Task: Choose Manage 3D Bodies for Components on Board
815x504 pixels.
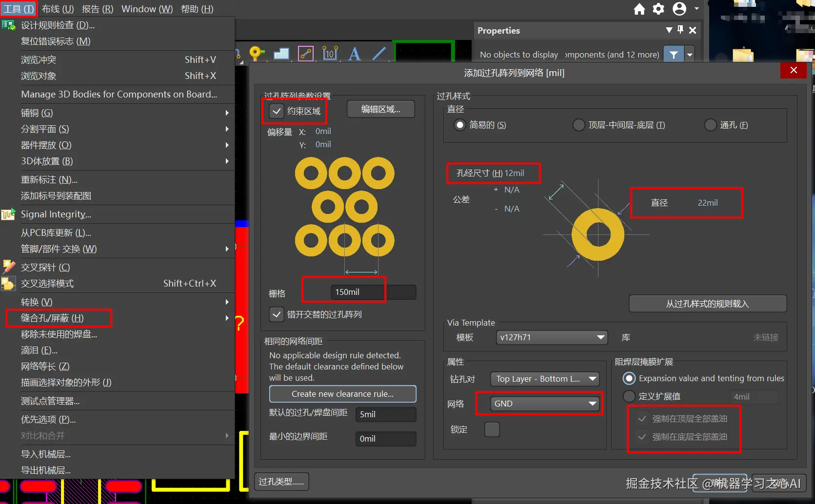Action: pos(118,95)
